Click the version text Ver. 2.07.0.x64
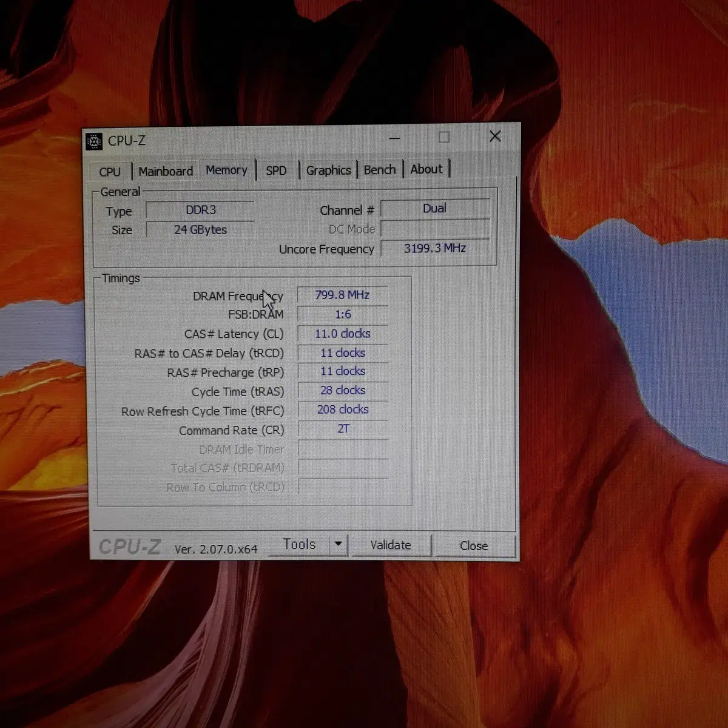 pos(216,549)
